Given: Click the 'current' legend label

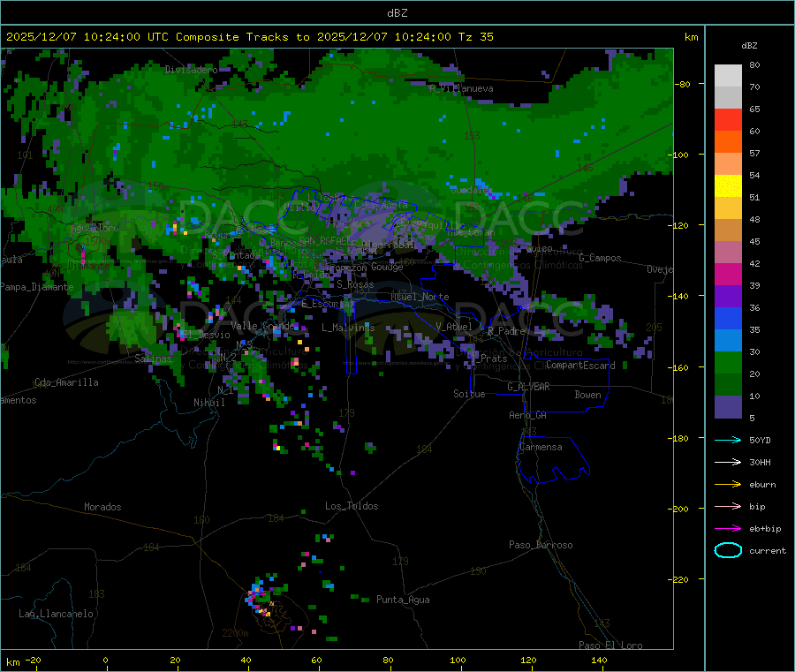Looking at the screenshot, I should click(768, 551).
